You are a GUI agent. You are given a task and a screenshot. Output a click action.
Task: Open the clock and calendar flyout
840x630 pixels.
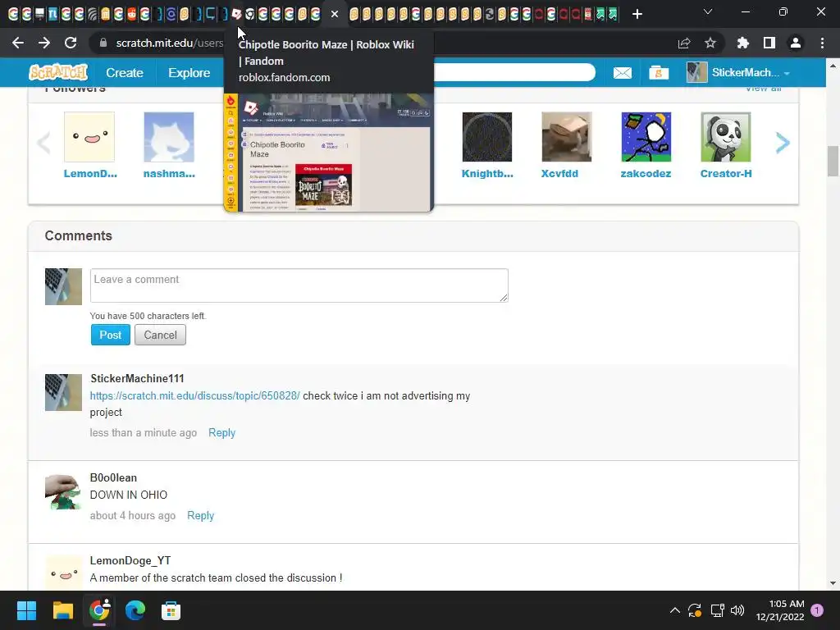click(x=780, y=610)
